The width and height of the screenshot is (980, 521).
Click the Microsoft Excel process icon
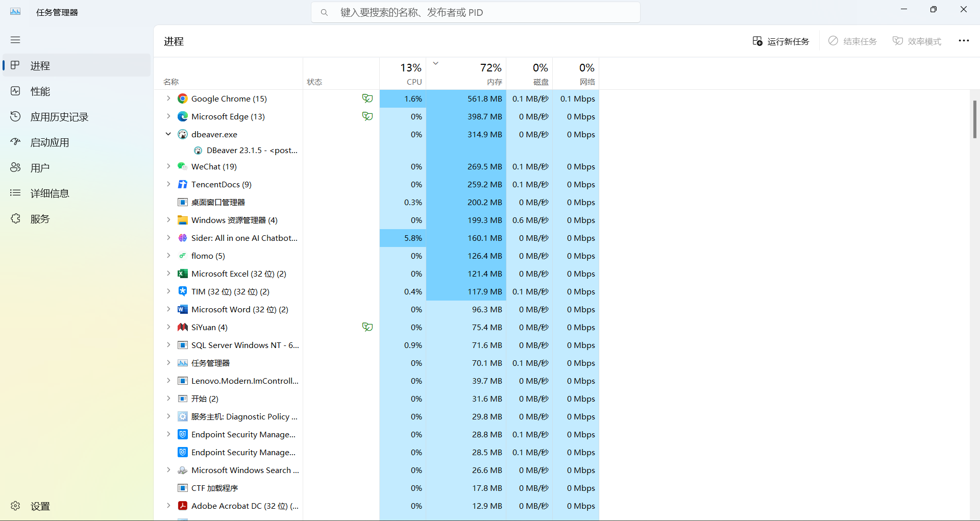(x=183, y=274)
